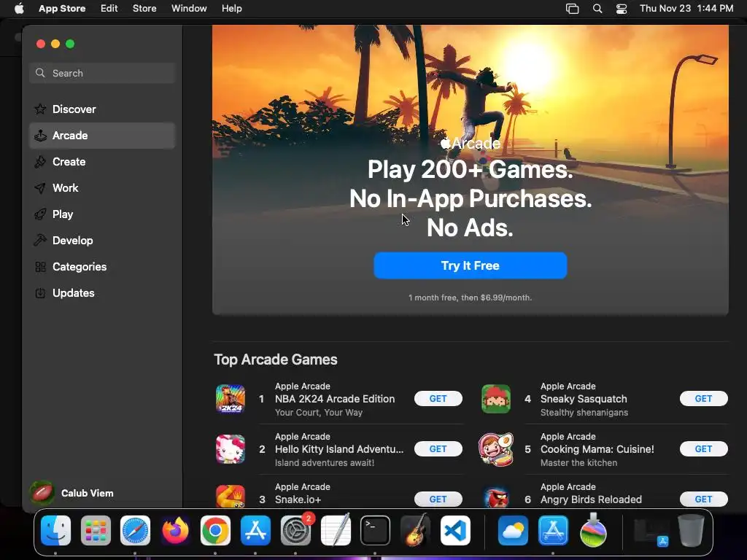Open macOS Sonoma installer in Dock

tap(593, 530)
